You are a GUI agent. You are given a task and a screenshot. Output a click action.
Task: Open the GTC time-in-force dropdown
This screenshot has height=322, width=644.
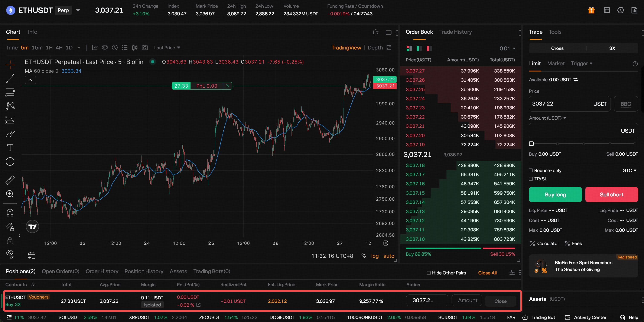point(630,170)
